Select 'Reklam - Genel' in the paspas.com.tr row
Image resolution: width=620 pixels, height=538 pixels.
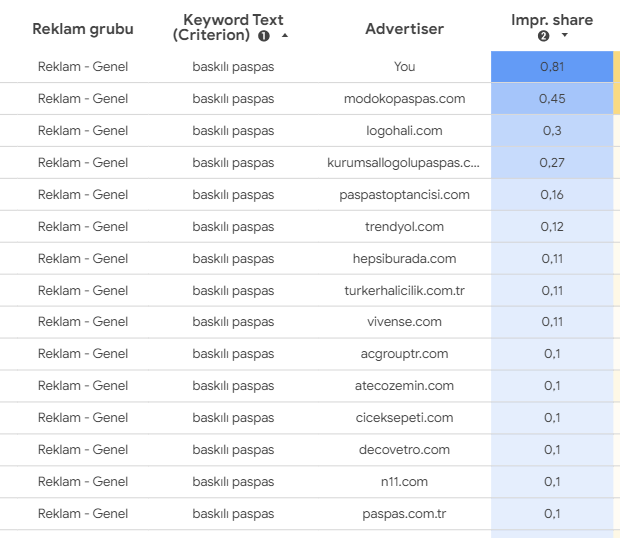tap(83, 513)
